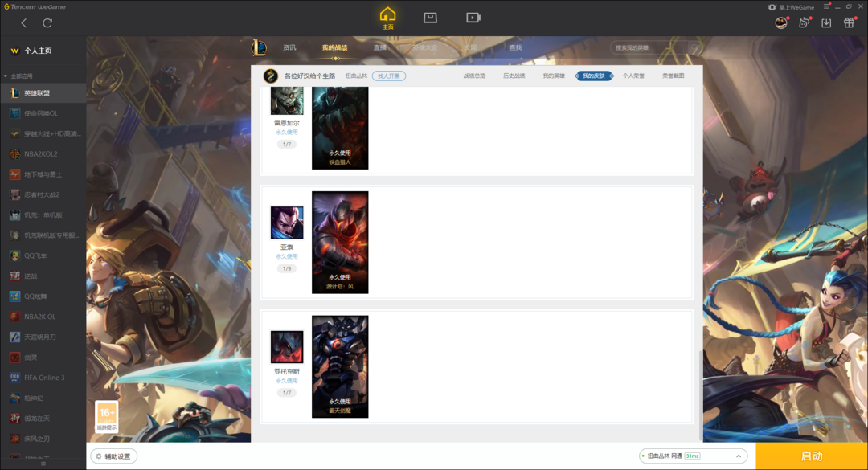
Task: Select 枪神纪 game entry
Action: [x=43, y=398]
